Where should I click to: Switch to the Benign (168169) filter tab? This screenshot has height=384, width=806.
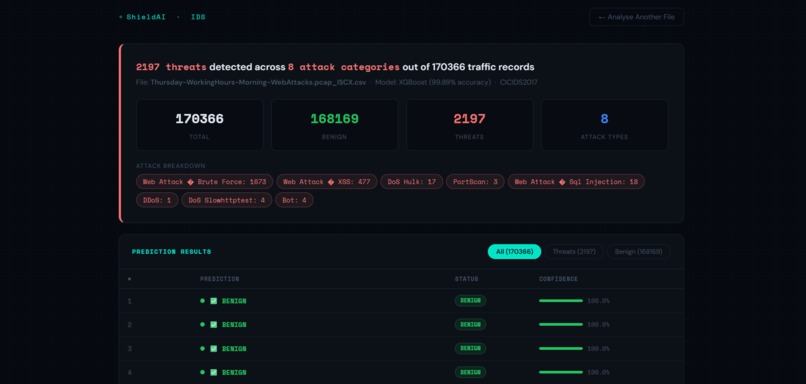click(x=638, y=251)
